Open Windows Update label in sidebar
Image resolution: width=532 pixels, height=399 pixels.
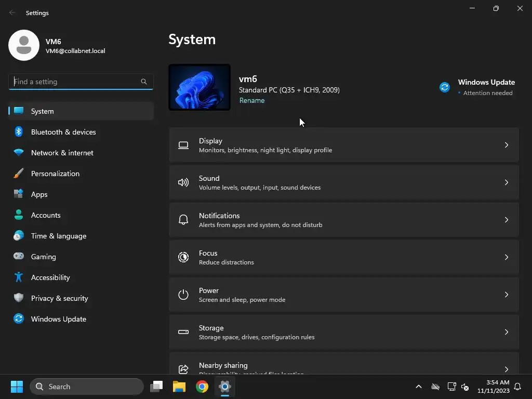tap(58, 319)
